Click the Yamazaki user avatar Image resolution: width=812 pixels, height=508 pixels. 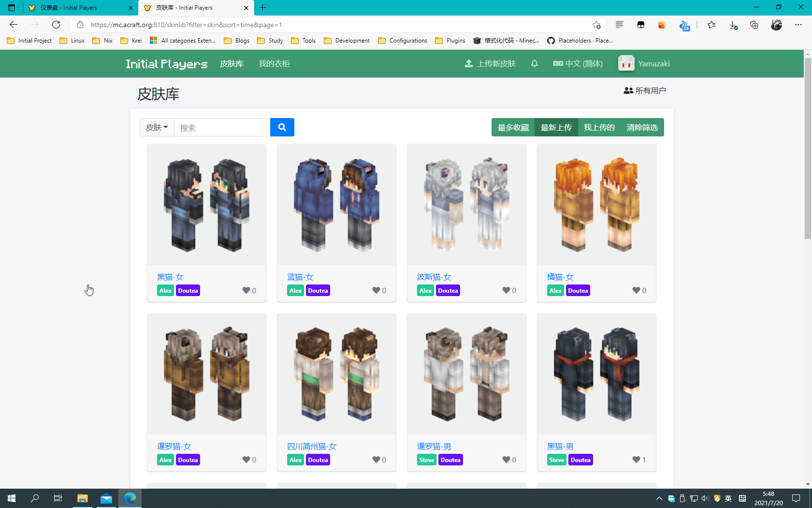click(626, 64)
